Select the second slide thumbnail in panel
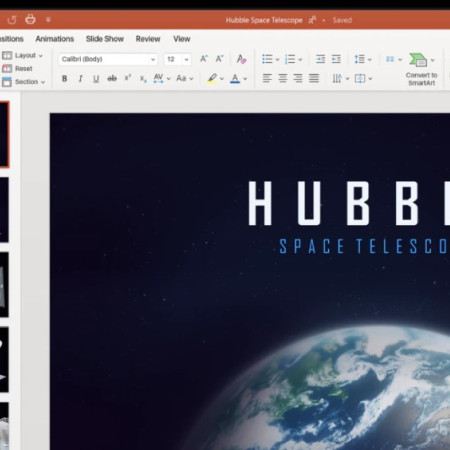 click(x=4, y=209)
